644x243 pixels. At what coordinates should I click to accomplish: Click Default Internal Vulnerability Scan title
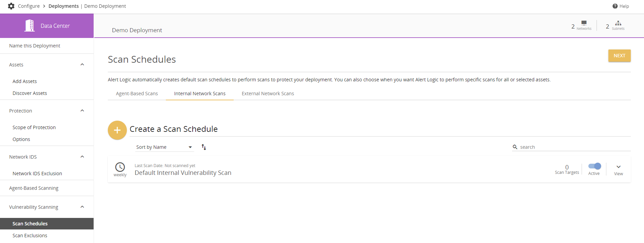pos(183,173)
